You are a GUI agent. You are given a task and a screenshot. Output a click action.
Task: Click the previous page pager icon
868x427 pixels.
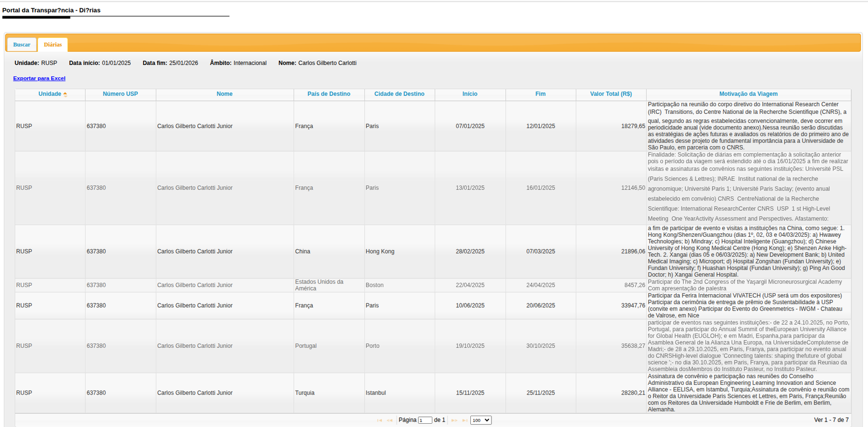pos(390,420)
